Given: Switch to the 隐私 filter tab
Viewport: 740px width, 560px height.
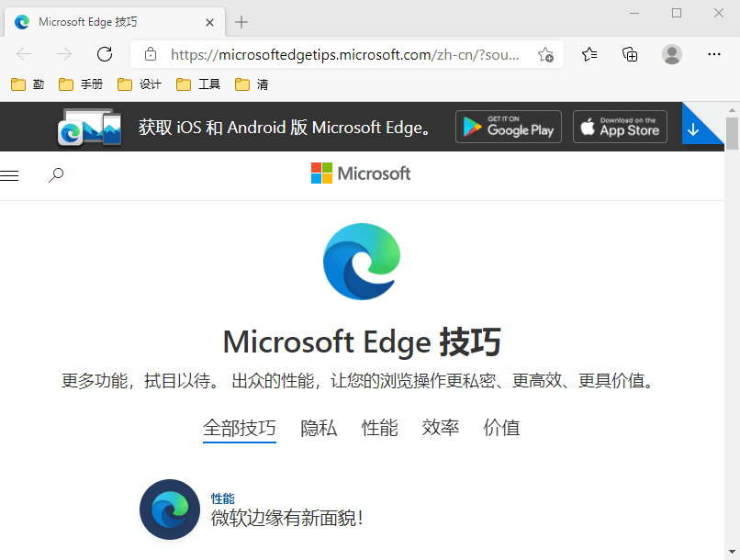Looking at the screenshot, I should (x=319, y=428).
